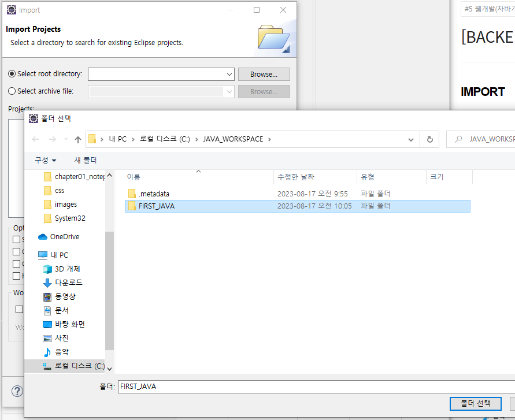
Task: Open 사진 pictures folder
Action: (56, 338)
